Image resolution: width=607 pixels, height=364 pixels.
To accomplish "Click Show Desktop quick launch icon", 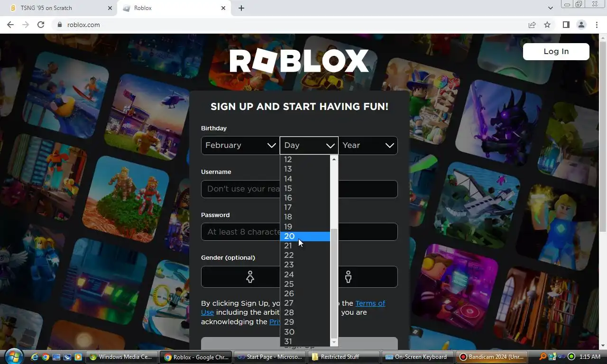I will point(56,357).
